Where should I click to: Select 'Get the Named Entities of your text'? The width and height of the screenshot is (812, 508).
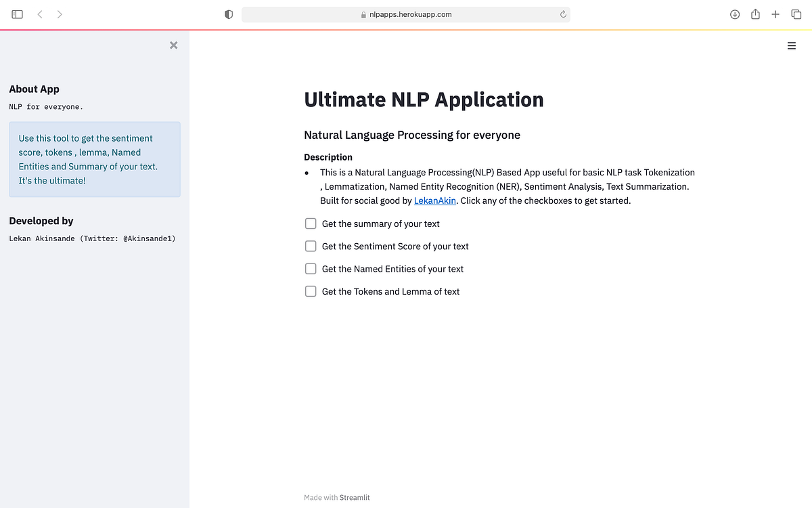[311, 268]
